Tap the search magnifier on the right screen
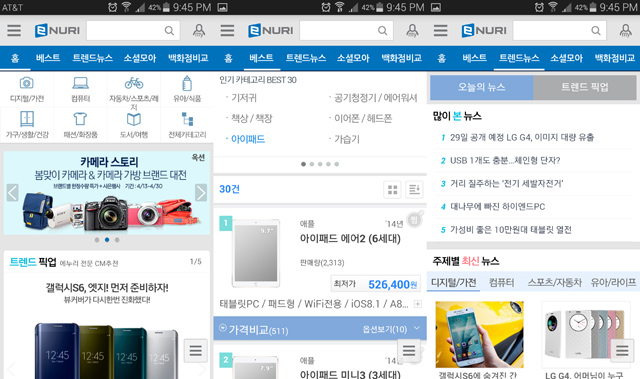 pos(596,31)
